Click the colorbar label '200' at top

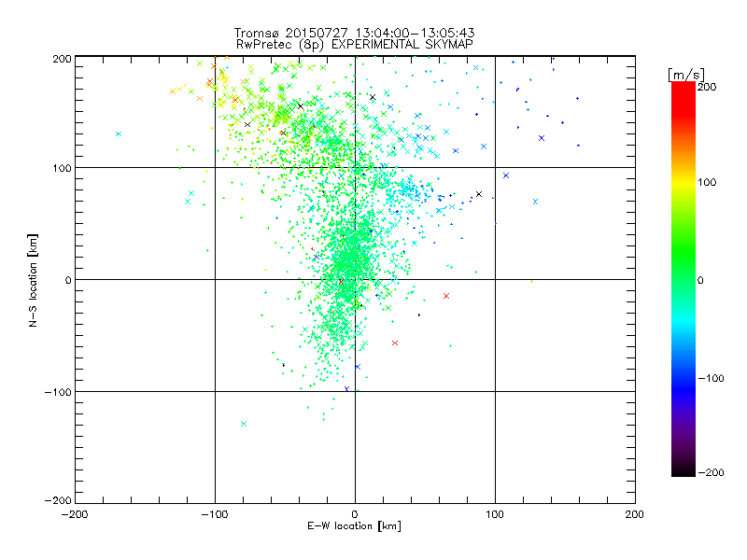(x=707, y=87)
